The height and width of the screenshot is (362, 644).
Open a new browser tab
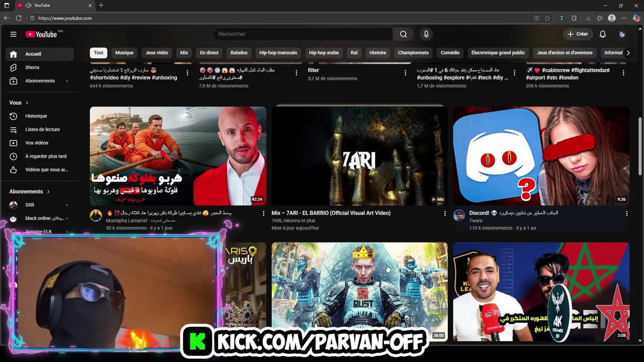click(101, 6)
